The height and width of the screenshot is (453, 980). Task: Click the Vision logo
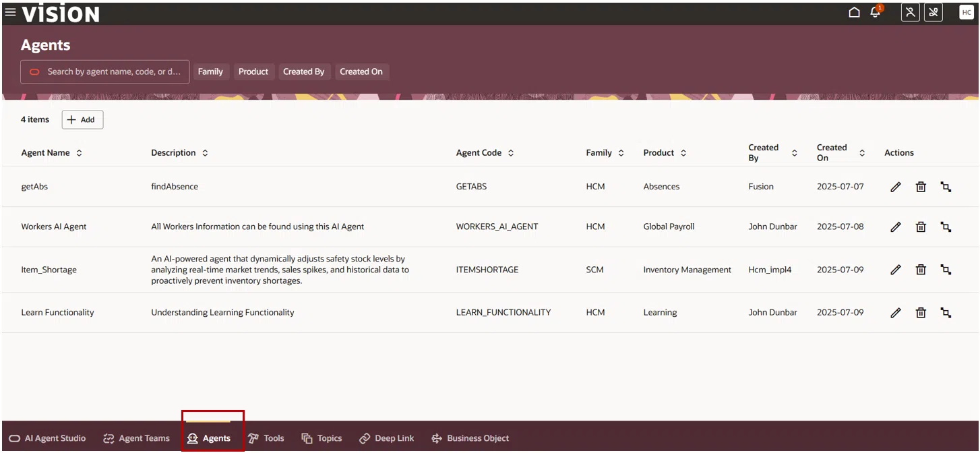tap(61, 13)
